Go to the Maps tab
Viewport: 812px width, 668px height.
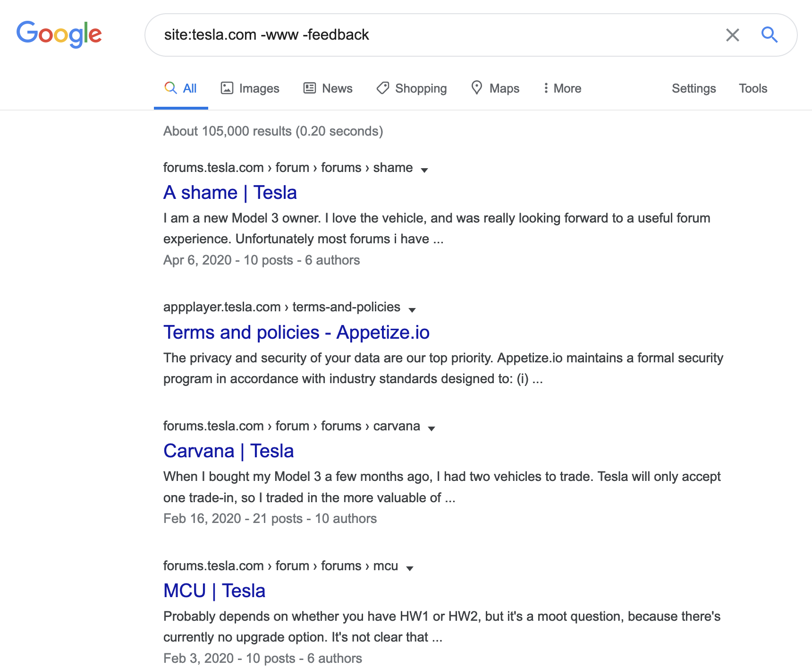click(495, 88)
